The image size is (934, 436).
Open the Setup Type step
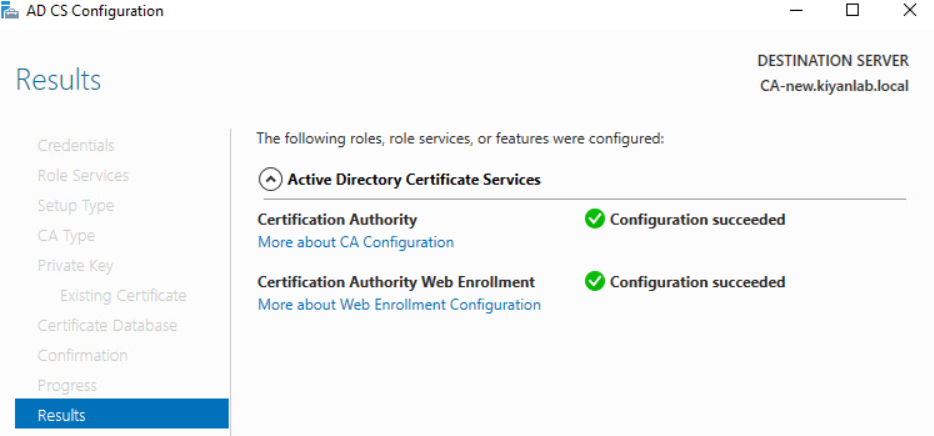[76, 205]
